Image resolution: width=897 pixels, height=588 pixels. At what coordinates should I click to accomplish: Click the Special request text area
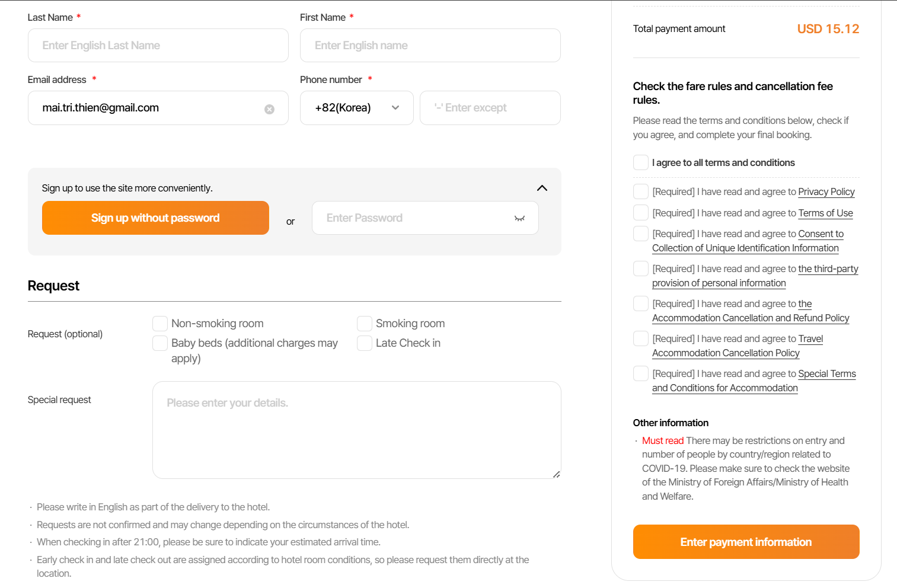[x=356, y=430]
